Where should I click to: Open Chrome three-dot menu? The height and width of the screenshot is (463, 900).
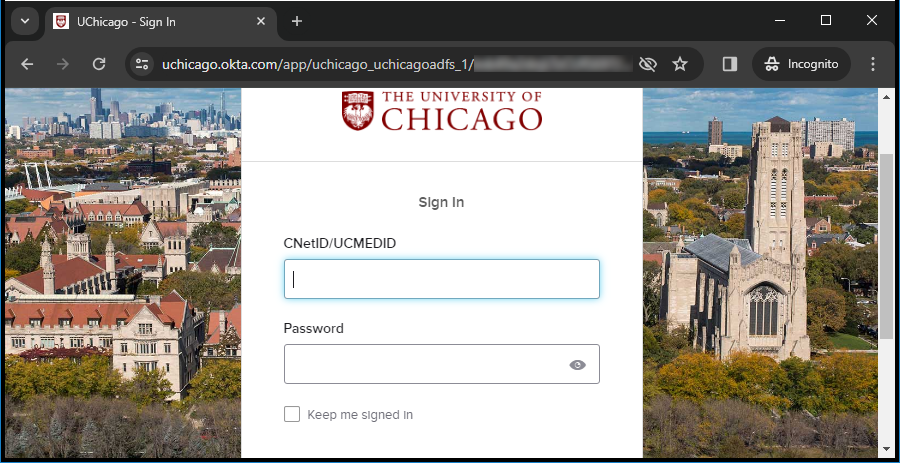click(873, 64)
